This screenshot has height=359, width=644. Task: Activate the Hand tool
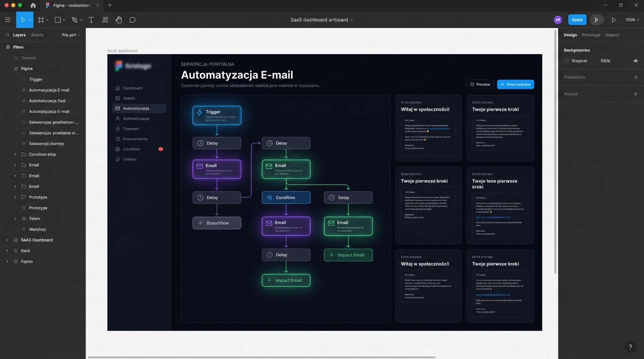click(119, 20)
